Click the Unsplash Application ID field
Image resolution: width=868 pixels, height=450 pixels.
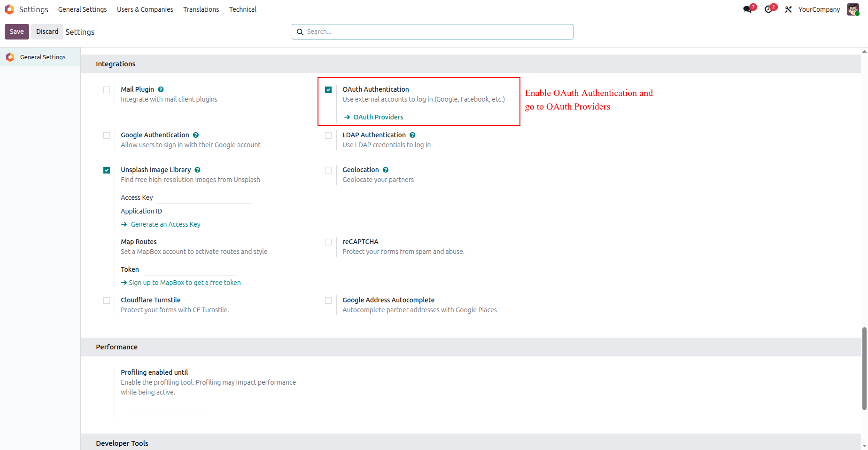(212, 211)
